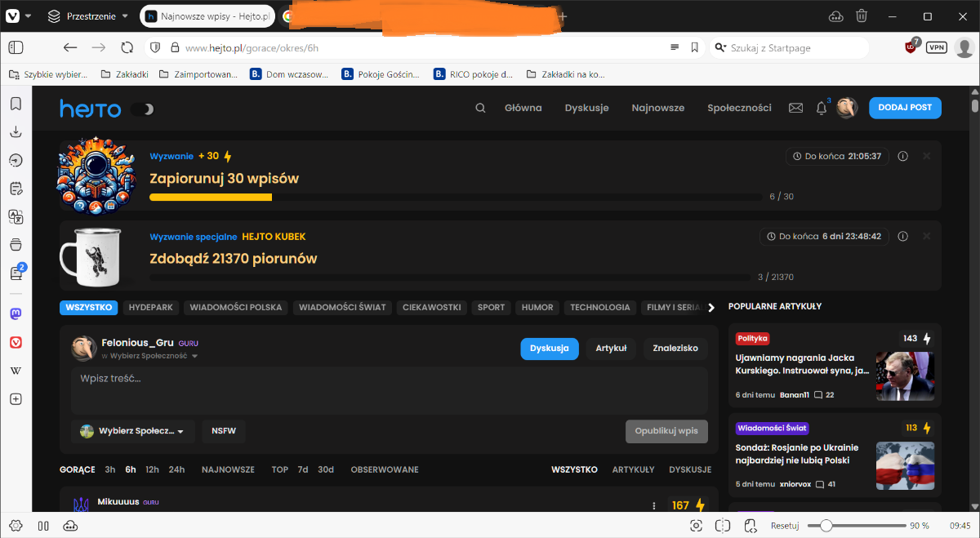Open Wikipedia panel in the sidebar
Image resolution: width=980 pixels, height=538 pixels.
pyautogui.click(x=16, y=371)
